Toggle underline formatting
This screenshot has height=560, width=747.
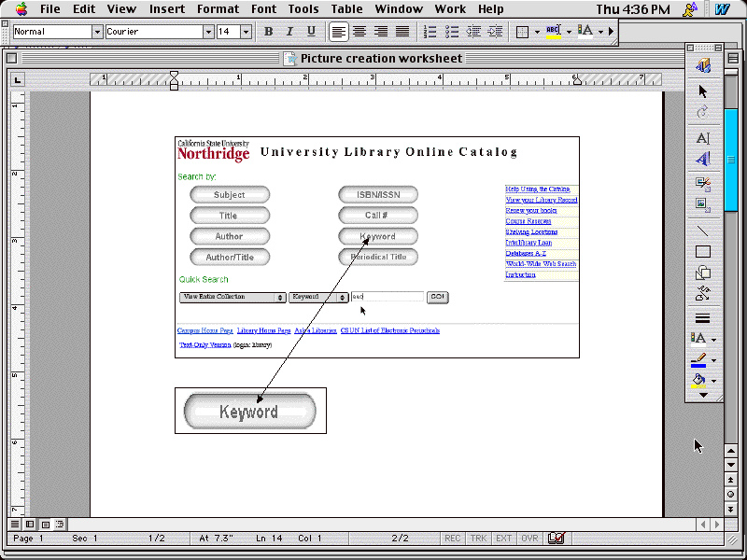(311, 32)
